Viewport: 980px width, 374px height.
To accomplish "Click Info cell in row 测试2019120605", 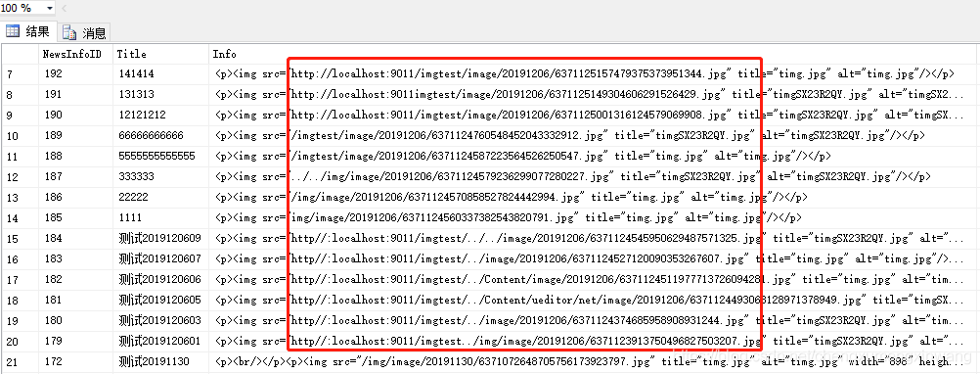I will [x=594, y=301].
